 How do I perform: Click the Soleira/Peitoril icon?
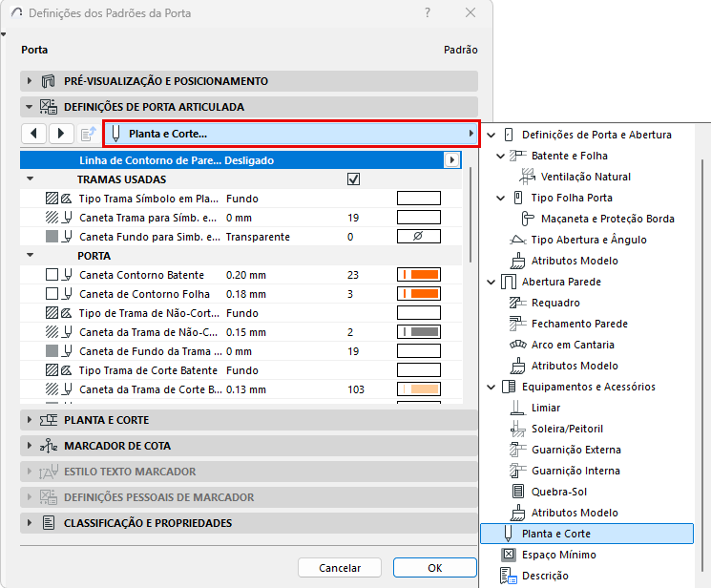(517, 429)
